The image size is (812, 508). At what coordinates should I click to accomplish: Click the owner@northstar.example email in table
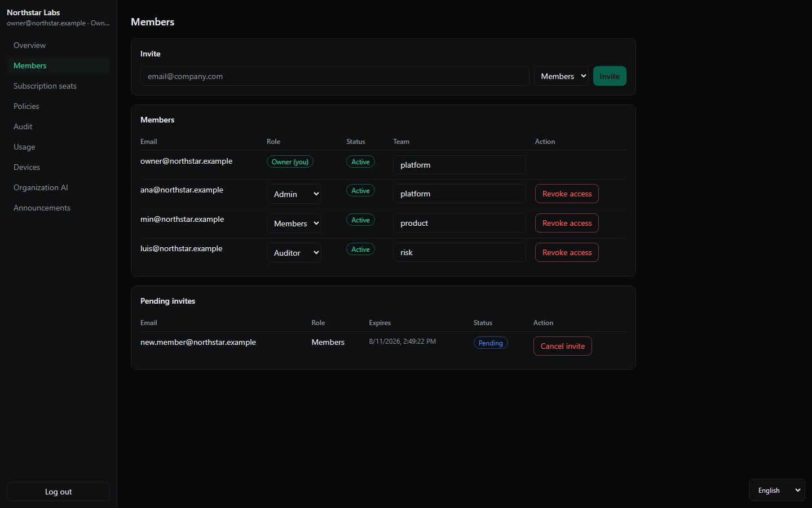pyautogui.click(x=187, y=161)
